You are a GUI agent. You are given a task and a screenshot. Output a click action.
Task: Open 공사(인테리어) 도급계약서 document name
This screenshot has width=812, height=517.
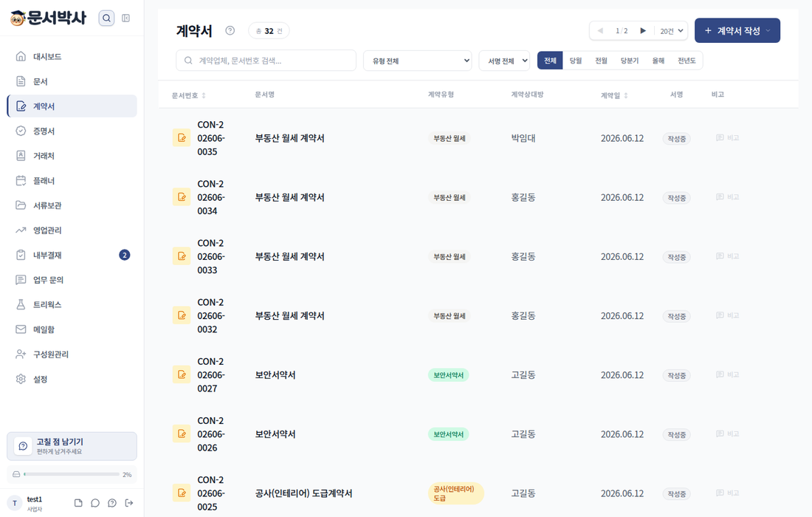click(303, 493)
